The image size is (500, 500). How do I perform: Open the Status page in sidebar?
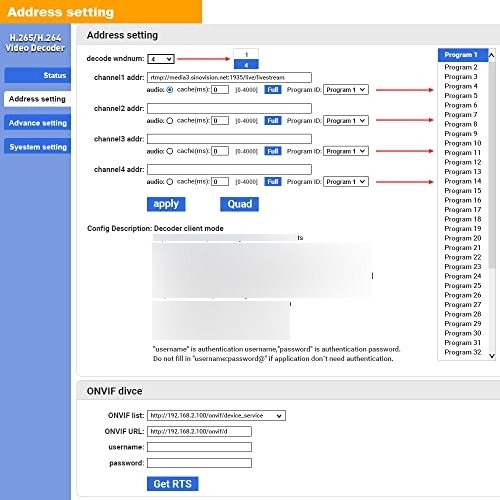[38, 75]
